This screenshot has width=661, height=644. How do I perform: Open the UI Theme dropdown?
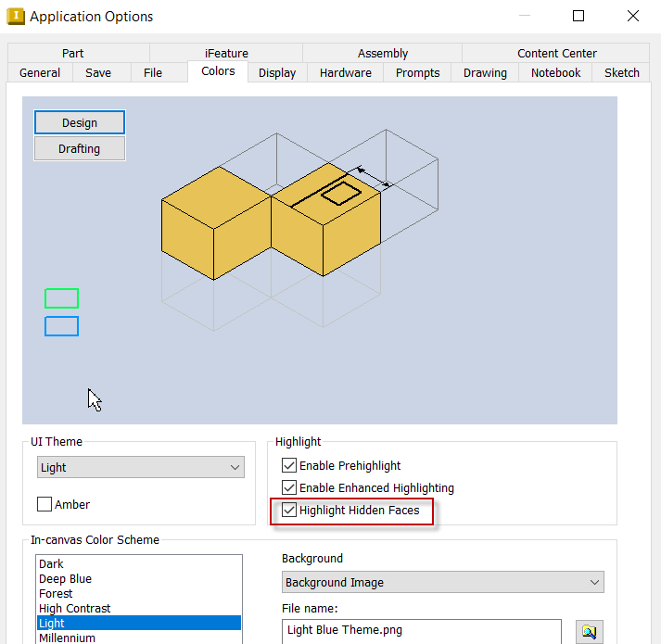tap(140, 467)
